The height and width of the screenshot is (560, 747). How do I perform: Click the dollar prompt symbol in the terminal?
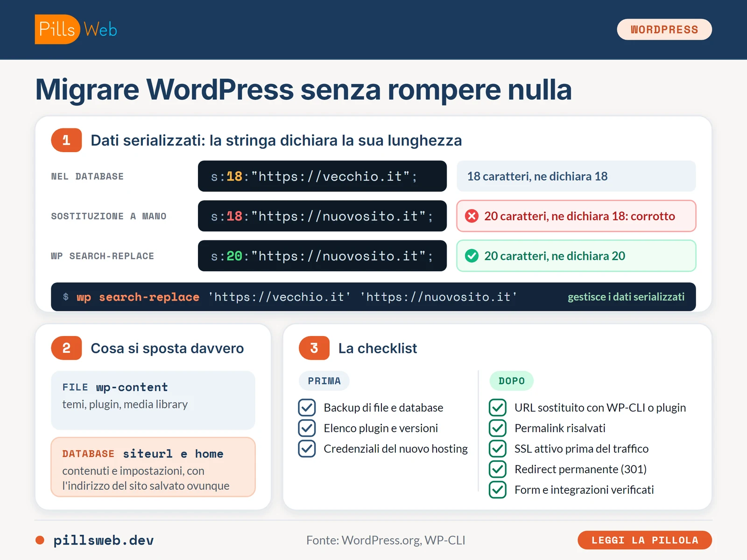point(66,297)
